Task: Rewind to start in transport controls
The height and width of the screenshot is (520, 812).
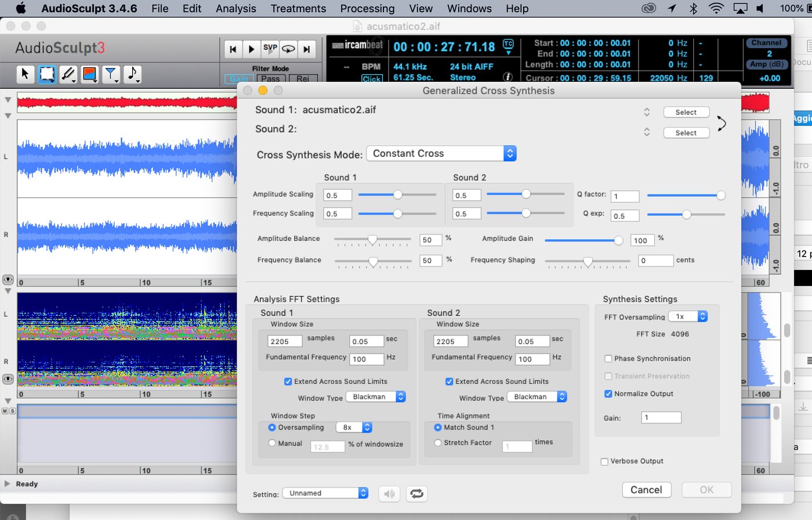Action: tap(233, 49)
